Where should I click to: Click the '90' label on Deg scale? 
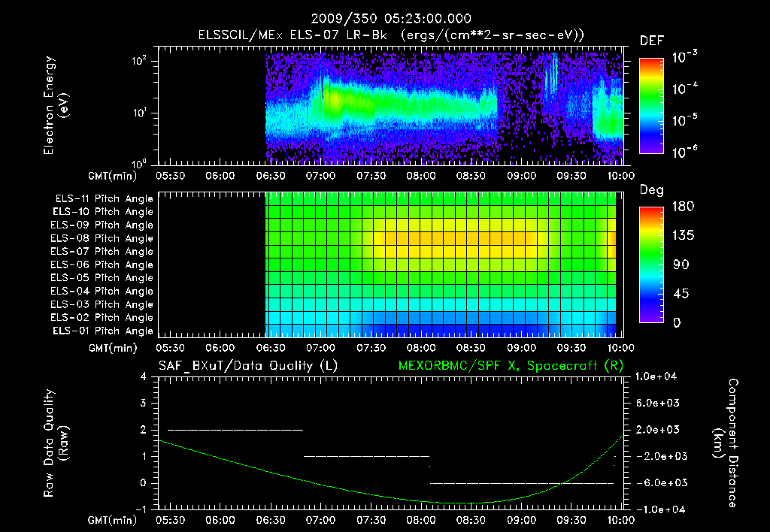click(681, 265)
